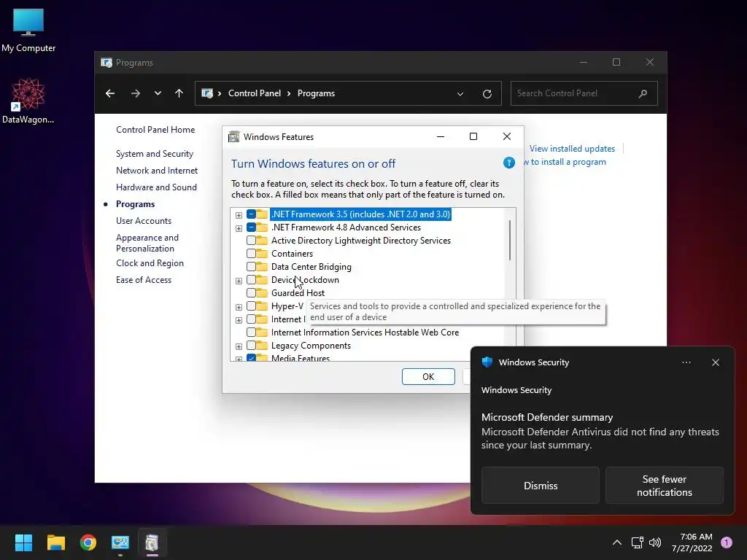Click the Windows Security shield icon

(x=487, y=362)
